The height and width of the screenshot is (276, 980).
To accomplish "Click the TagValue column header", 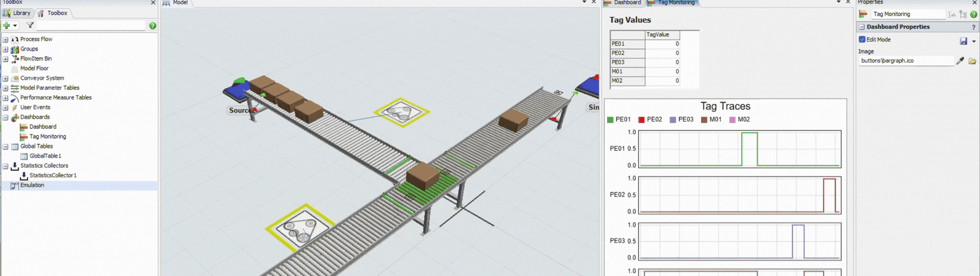I will [x=663, y=35].
